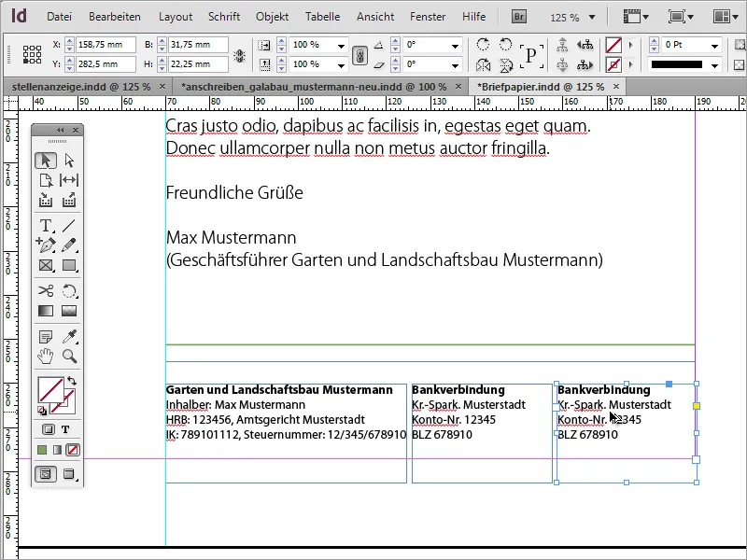Flip the object horizontally

pyautogui.click(x=483, y=64)
